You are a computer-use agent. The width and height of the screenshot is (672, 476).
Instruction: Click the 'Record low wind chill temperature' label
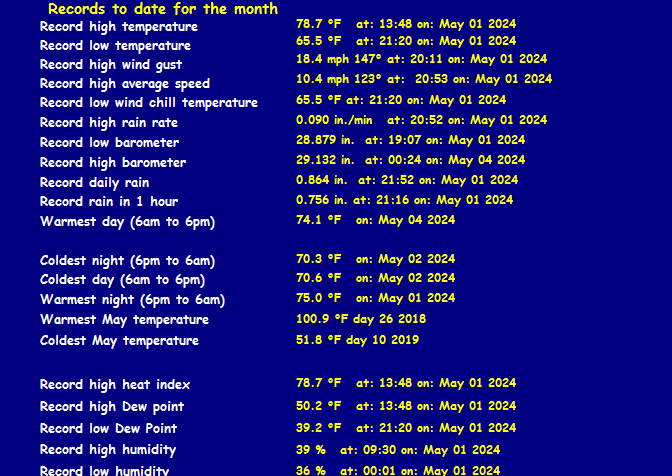click(x=148, y=102)
